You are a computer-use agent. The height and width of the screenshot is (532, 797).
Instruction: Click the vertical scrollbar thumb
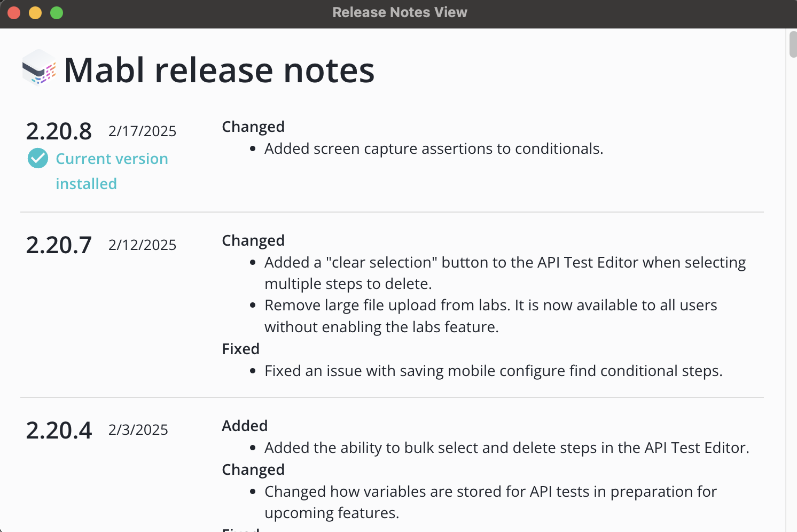(x=793, y=44)
